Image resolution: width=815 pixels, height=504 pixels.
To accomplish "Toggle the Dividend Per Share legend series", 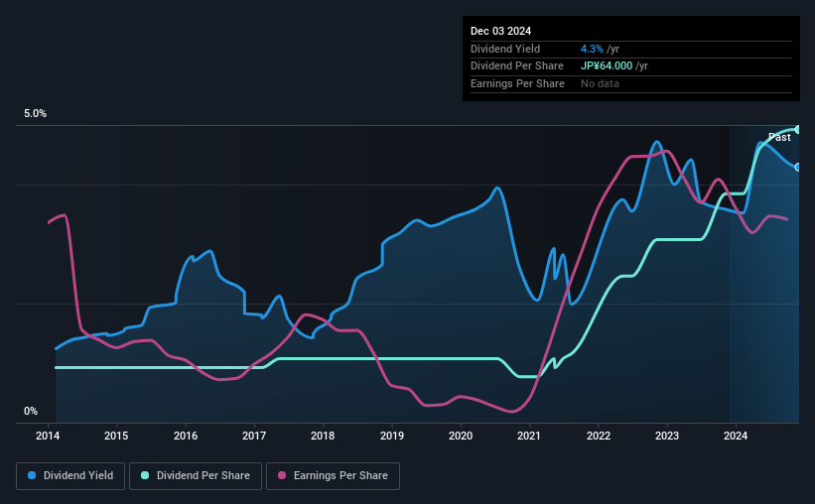I will (x=196, y=476).
